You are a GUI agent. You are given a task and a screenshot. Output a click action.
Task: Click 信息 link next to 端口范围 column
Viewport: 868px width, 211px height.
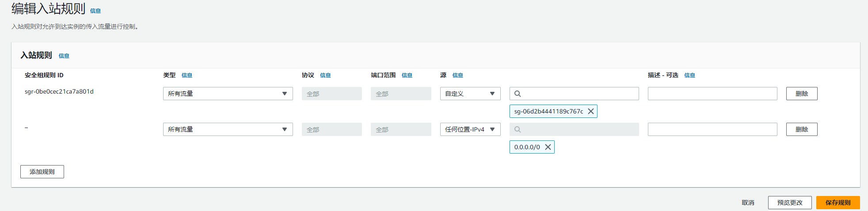click(x=407, y=75)
